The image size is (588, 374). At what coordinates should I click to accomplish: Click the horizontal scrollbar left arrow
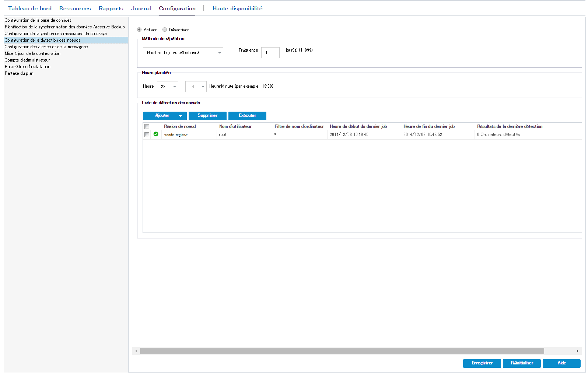136,351
